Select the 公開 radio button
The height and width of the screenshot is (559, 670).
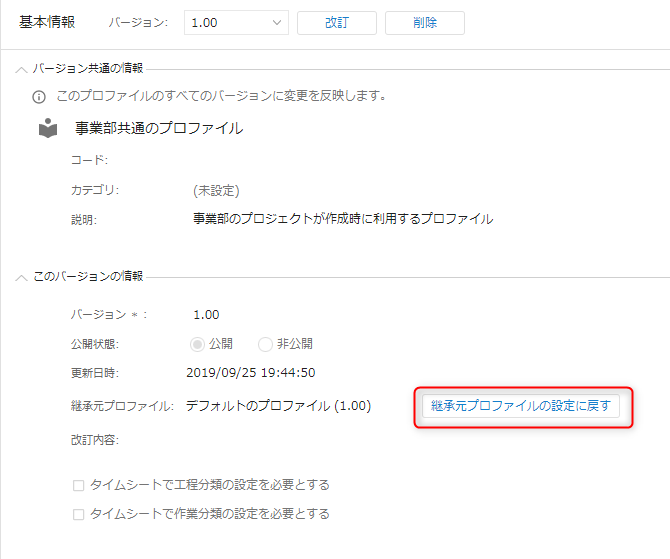click(x=197, y=344)
